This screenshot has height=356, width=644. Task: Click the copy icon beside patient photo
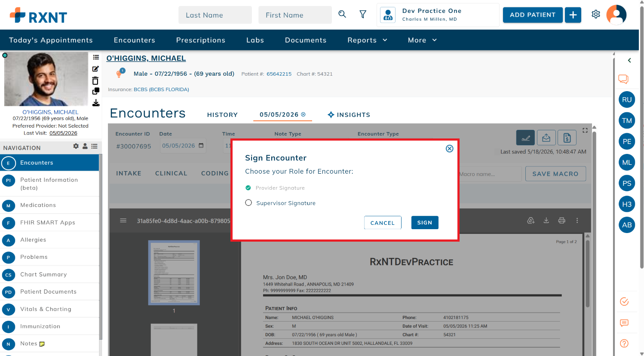[96, 91]
